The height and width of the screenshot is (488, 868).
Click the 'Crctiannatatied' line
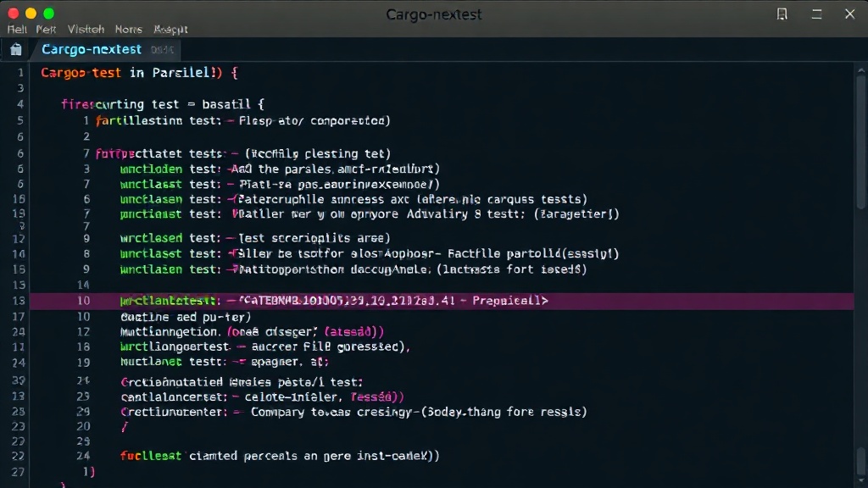click(242, 382)
